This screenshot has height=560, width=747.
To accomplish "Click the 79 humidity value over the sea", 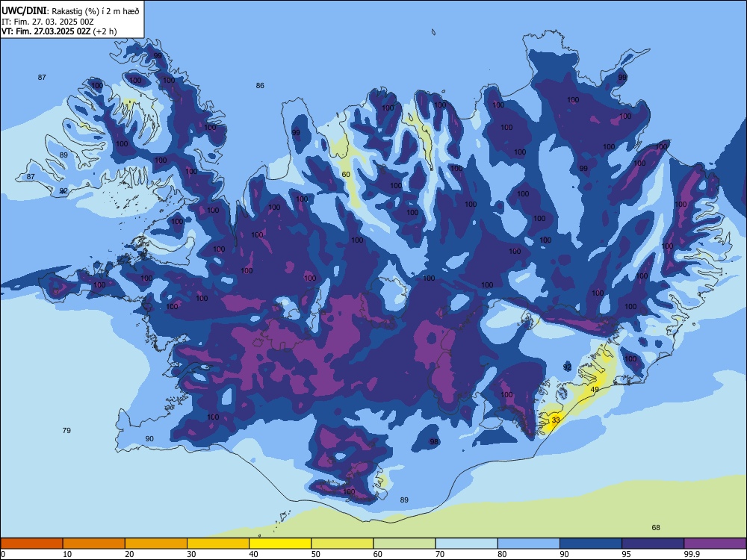I will 66,431.
